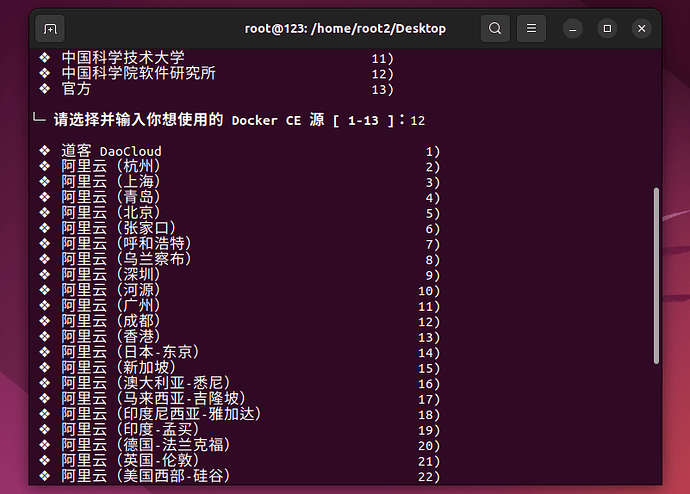Click the 阿里云（河源）entry
This screenshot has width=690, height=494.
tap(111, 290)
